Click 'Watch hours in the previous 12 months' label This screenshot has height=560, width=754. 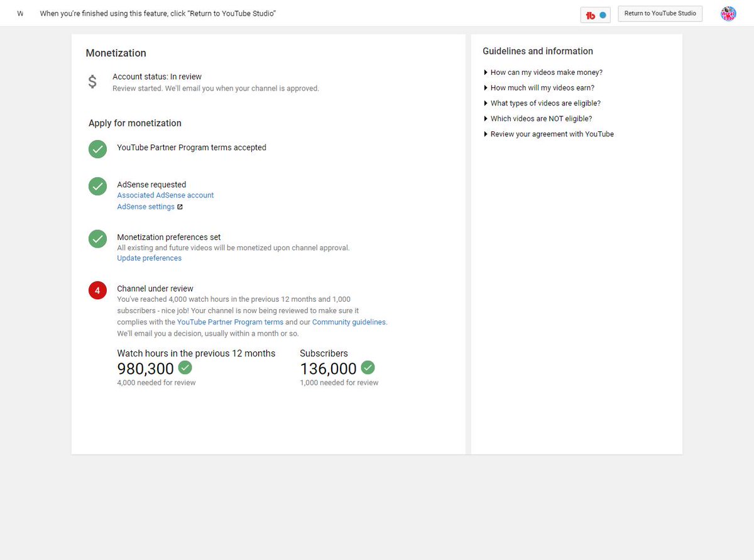point(196,353)
